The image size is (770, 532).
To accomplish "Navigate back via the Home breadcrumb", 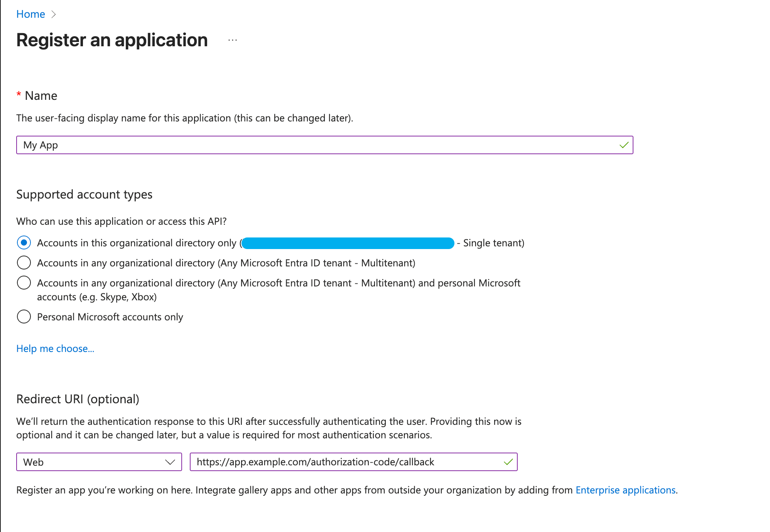I will pos(30,14).
